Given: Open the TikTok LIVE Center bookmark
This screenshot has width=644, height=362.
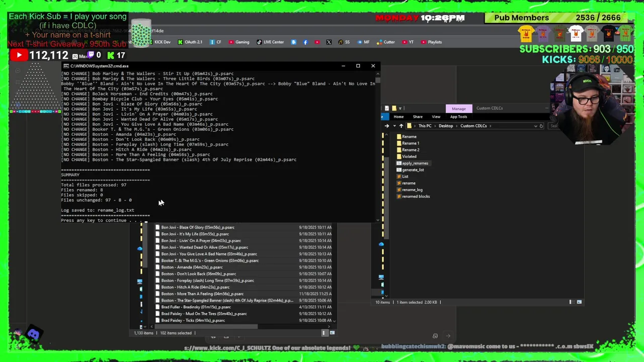Looking at the screenshot, I should (x=271, y=42).
